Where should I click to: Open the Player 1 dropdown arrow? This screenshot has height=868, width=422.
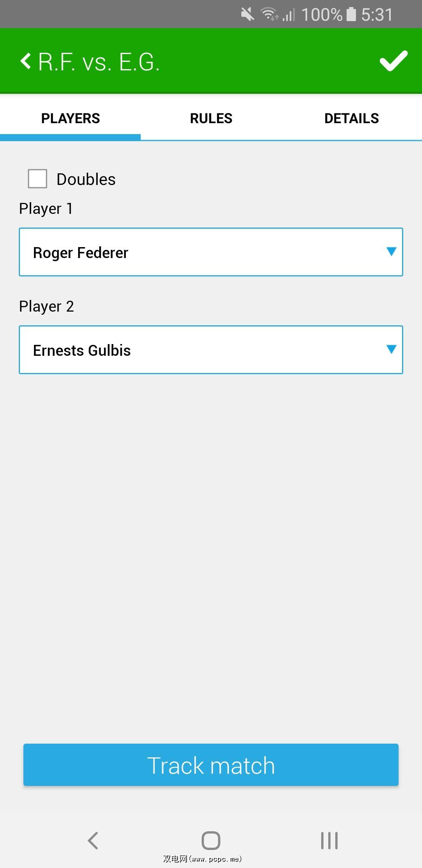391,251
